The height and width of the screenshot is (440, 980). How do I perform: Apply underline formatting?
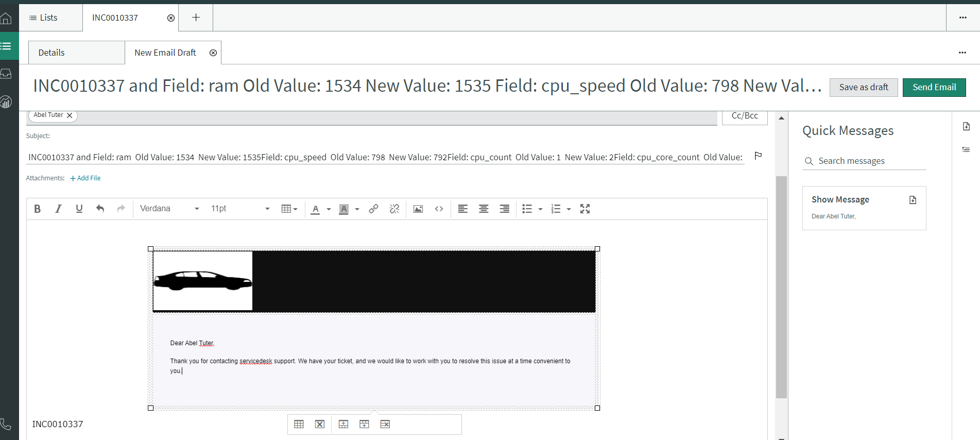(79, 209)
